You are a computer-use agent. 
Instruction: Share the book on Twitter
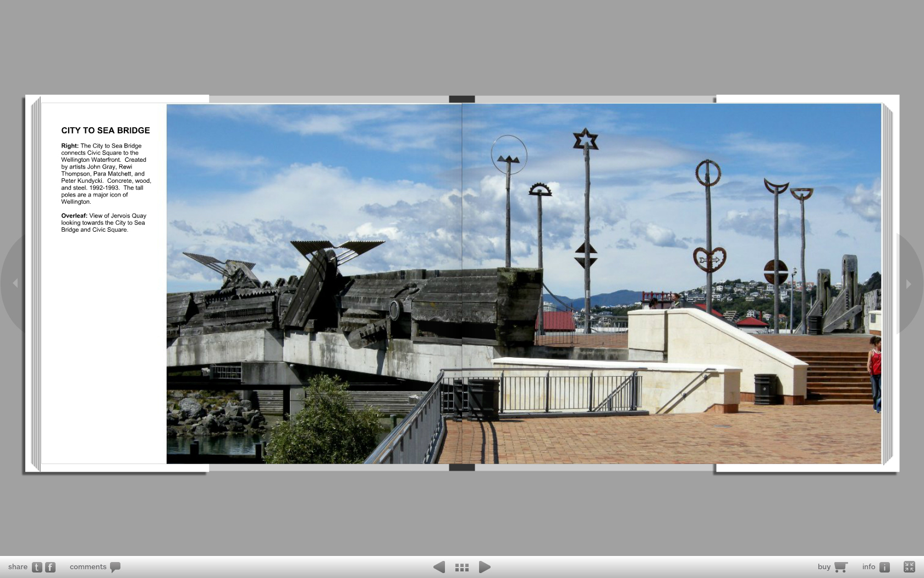(x=37, y=567)
